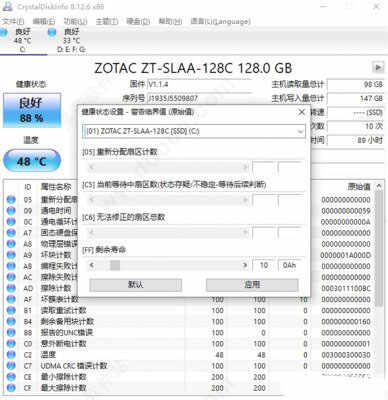Switch to the C: disk tab at 48 °C

23,40
